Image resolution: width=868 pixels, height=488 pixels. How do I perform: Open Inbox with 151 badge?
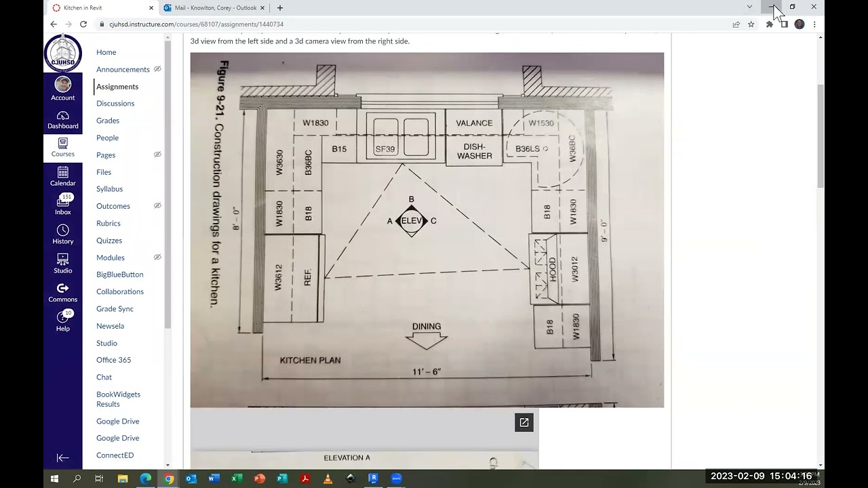pos(63,205)
